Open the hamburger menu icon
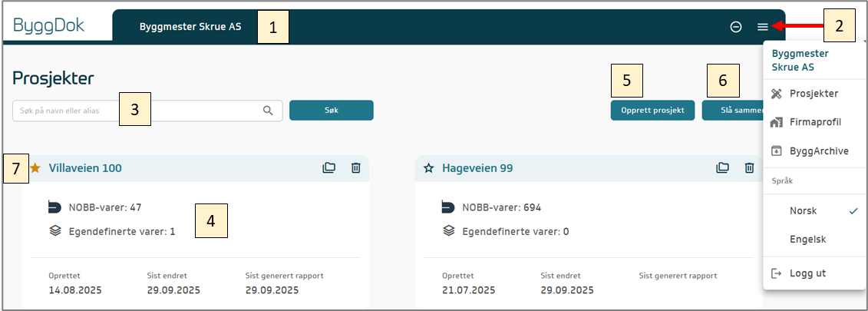Image resolution: width=868 pixels, height=311 pixels. [x=762, y=27]
